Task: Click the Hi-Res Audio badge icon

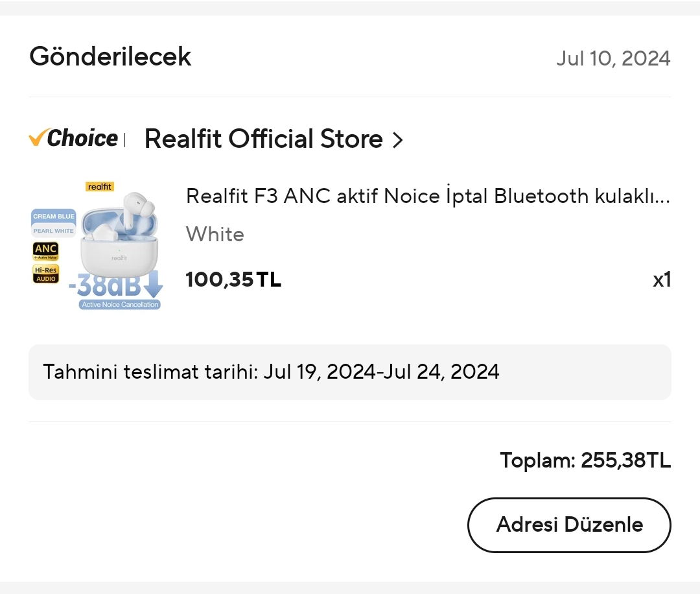Action: [x=45, y=274]
